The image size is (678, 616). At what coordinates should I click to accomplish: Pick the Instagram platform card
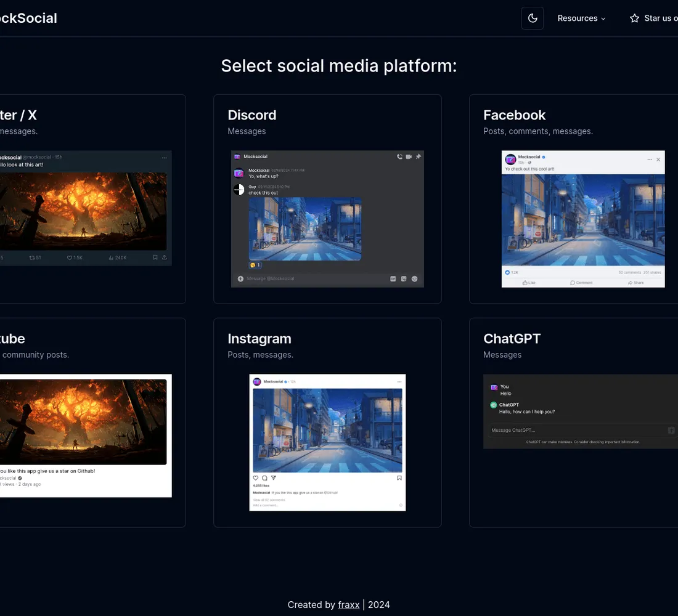327,423
